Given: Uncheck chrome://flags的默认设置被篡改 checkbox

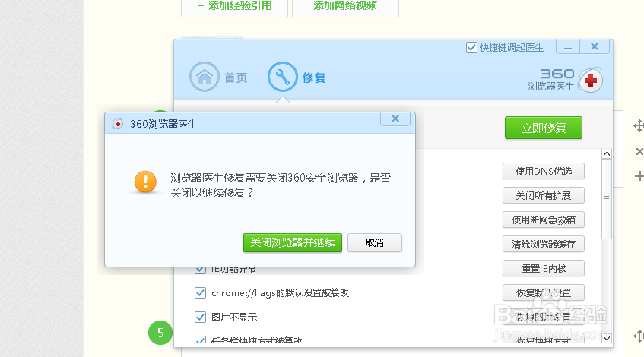Looking at the screenshot, I should click(200, 292).
